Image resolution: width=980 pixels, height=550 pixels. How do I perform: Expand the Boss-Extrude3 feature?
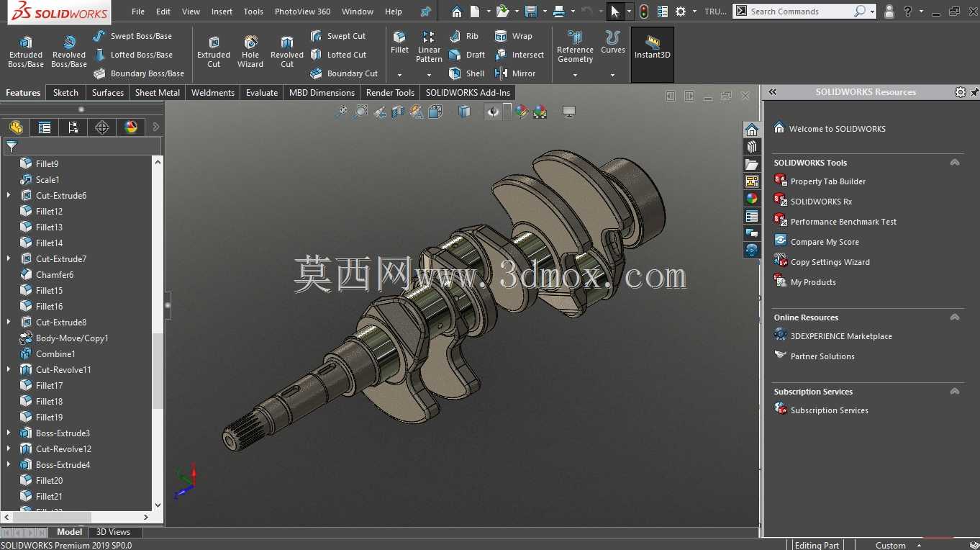tap(9, 433)
